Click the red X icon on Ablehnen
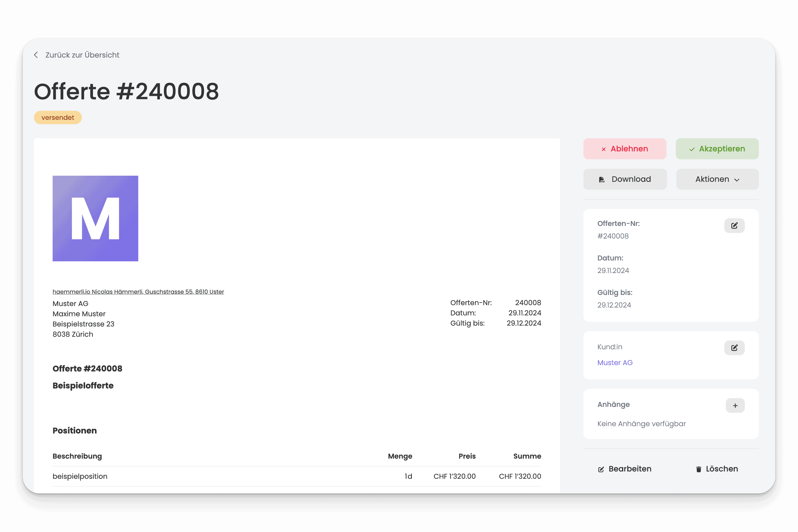This screenshot has height=532, width=798. point(604,149)
